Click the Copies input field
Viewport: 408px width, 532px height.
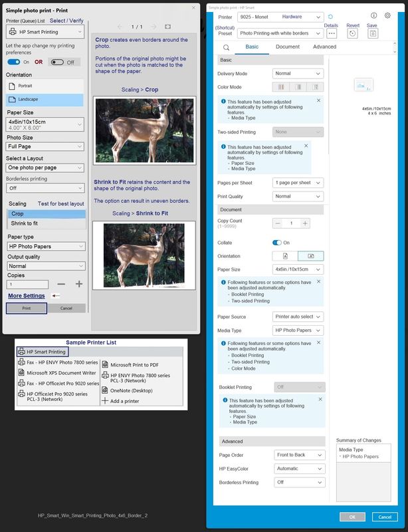[27, 285]
